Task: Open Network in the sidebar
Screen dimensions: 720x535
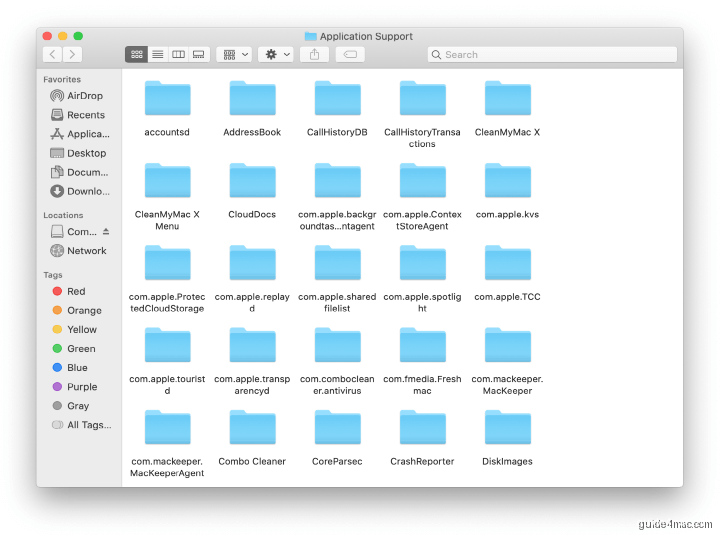Action: 78,251
